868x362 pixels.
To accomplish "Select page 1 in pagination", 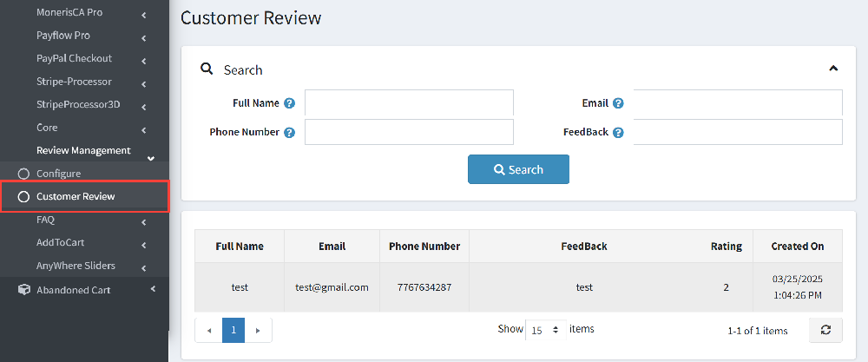I will 233,331.
